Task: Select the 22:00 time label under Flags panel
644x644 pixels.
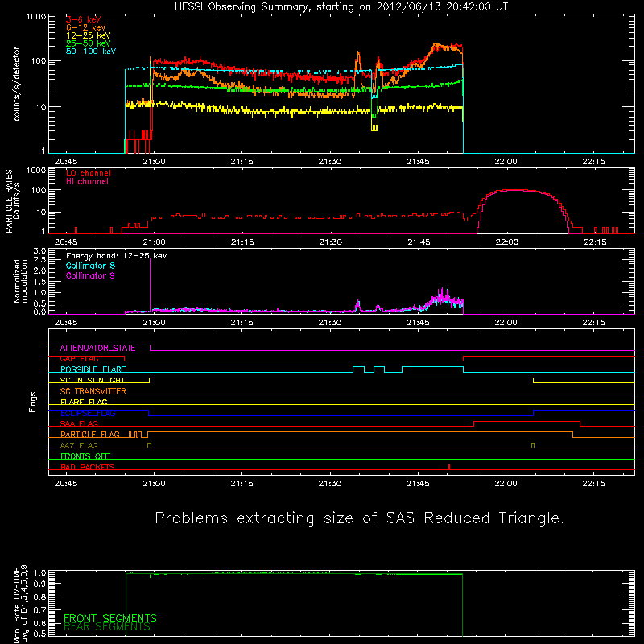Action: (x=506, y=484)
